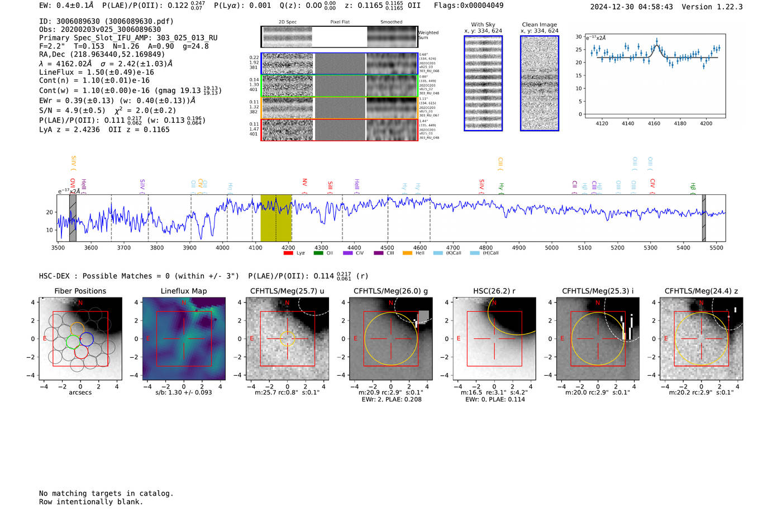
Task: Click 'No matching targets in catalog.' text
Action: click(x=106, y=493)
